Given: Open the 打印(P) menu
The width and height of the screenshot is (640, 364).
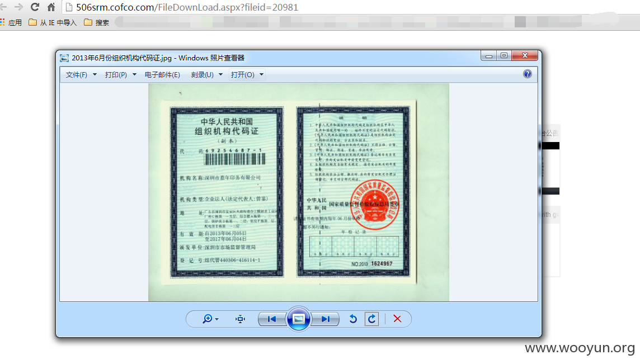Looking at the screenshot, I should 116,75.
